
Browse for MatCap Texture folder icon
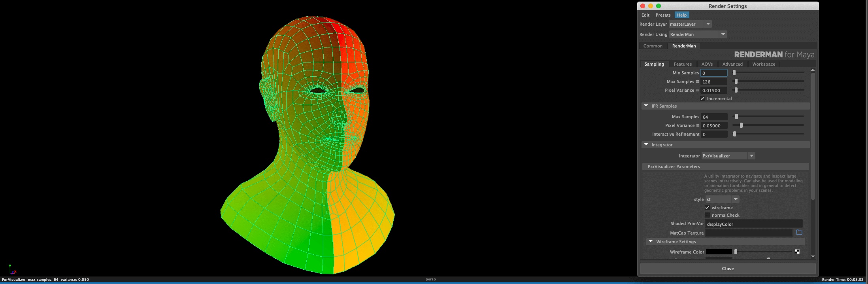tap(799, 233)
